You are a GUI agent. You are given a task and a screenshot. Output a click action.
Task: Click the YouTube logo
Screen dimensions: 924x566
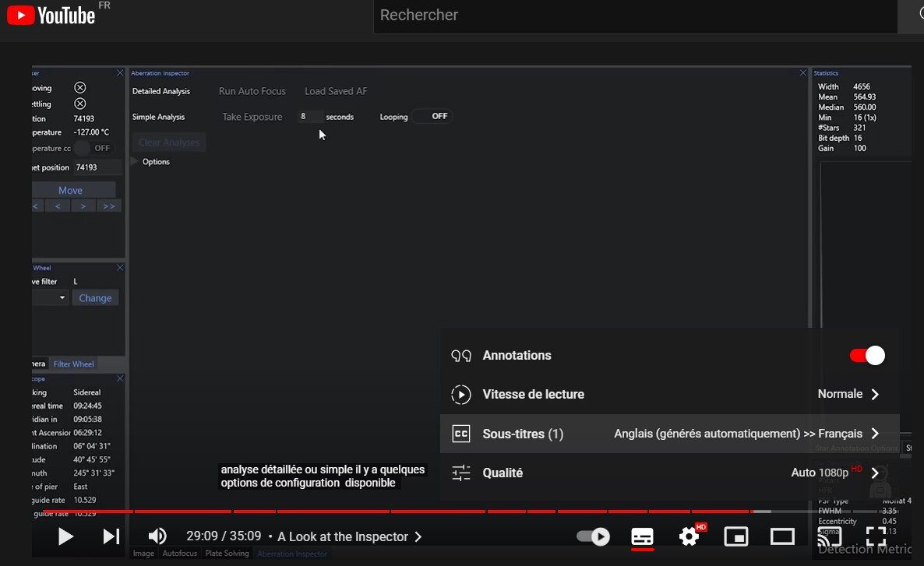coord(51,16)
